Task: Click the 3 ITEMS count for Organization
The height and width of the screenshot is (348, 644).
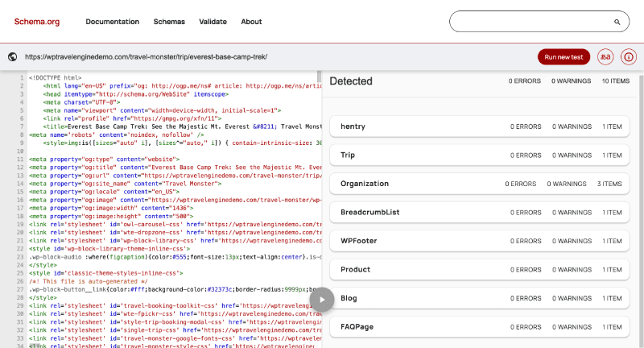Action: (609, 184)
